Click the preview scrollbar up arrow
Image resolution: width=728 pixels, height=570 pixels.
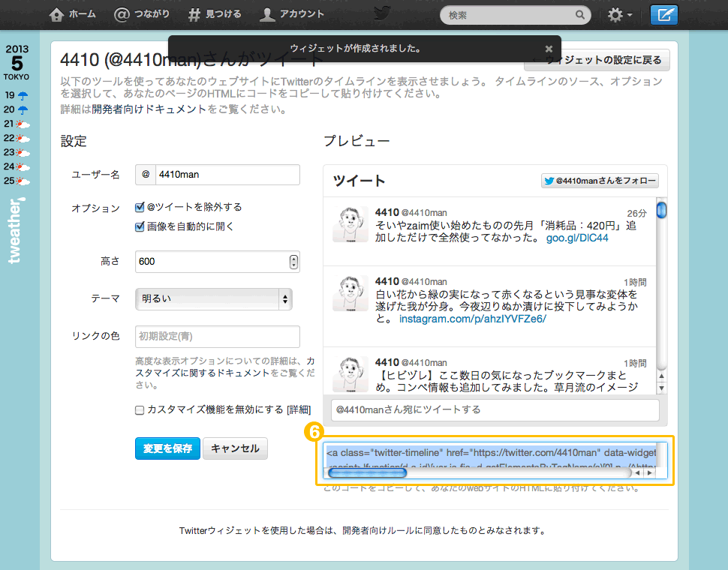662,376
